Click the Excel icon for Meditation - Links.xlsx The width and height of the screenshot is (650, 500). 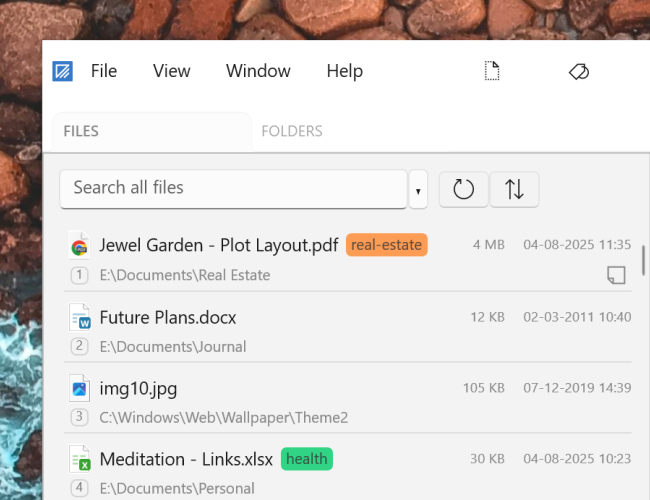(80, 459)
